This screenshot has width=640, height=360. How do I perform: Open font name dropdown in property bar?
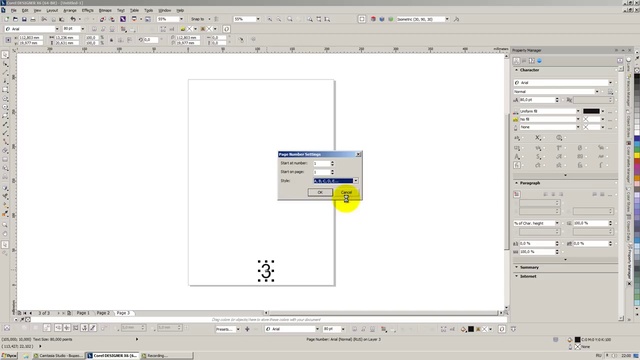[x=57, y=29]
